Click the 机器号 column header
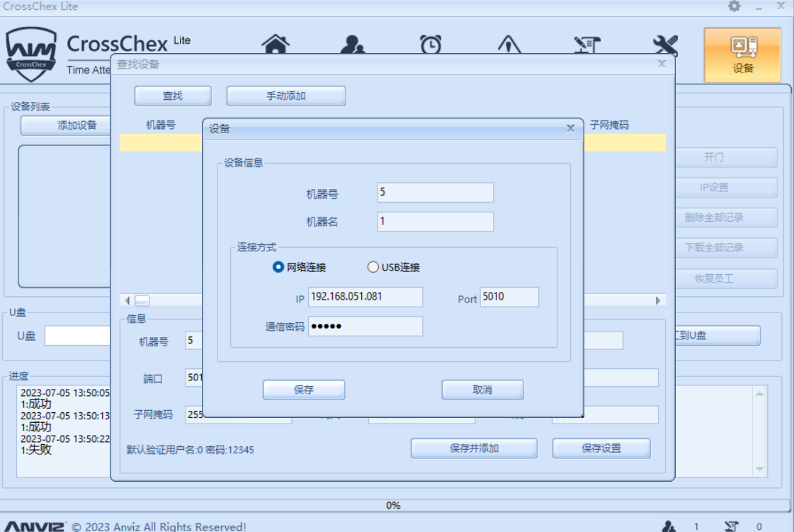The height and width of the screenshot is (532, 794). point(161,125)
